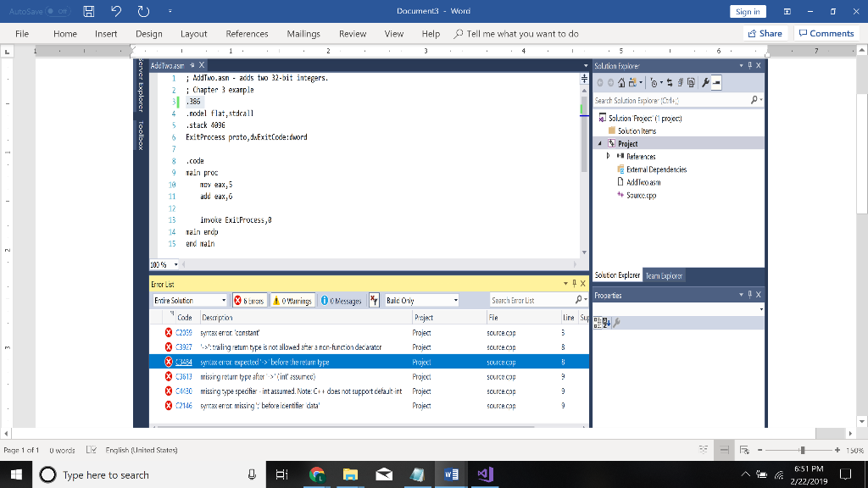This screenshot has width=868, height=488.
Task: Pin the Solution Explorer panel
Action: (748, 65)
